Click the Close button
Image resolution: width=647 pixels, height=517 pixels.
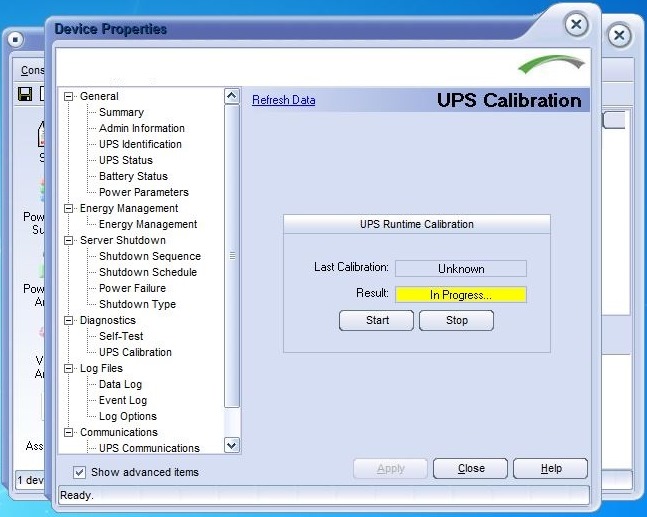tap(470, 468)
